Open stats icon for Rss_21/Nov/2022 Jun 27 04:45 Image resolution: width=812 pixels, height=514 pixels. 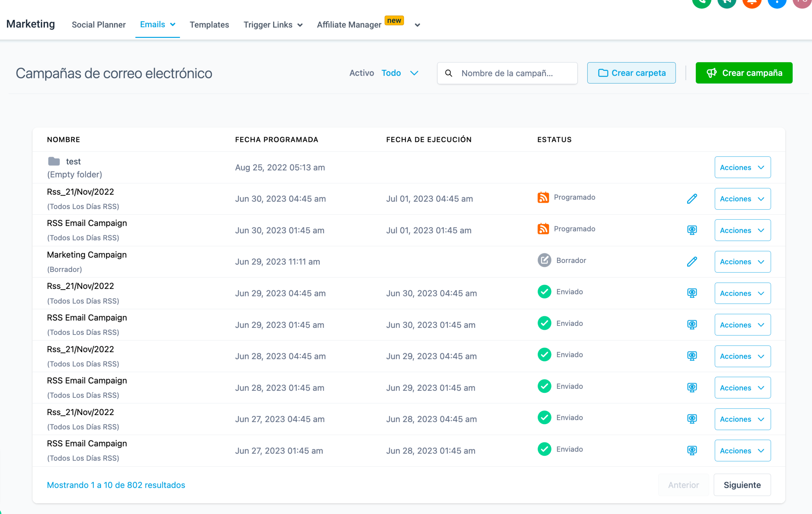pos(692,419)
